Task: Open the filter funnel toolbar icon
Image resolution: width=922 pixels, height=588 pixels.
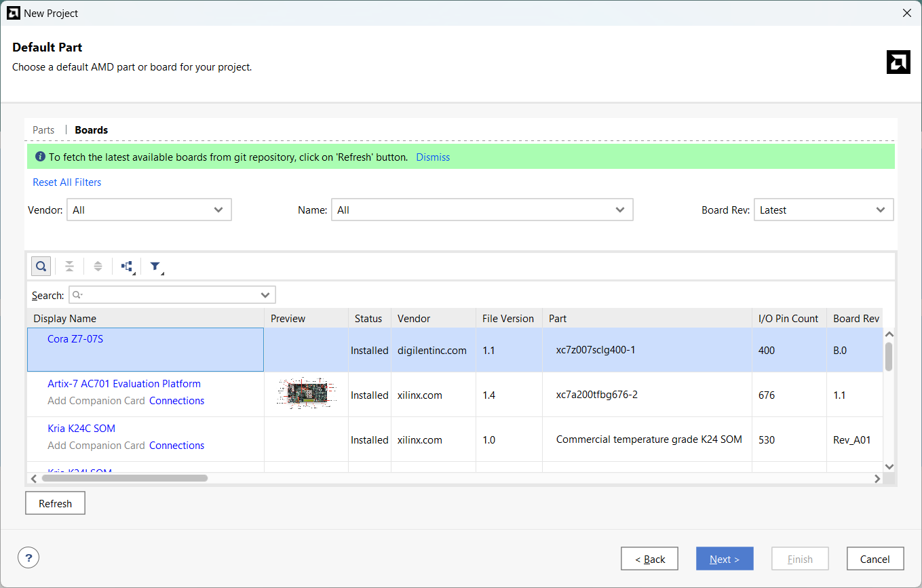Action: pyautogui.click(x=156, y=267)
